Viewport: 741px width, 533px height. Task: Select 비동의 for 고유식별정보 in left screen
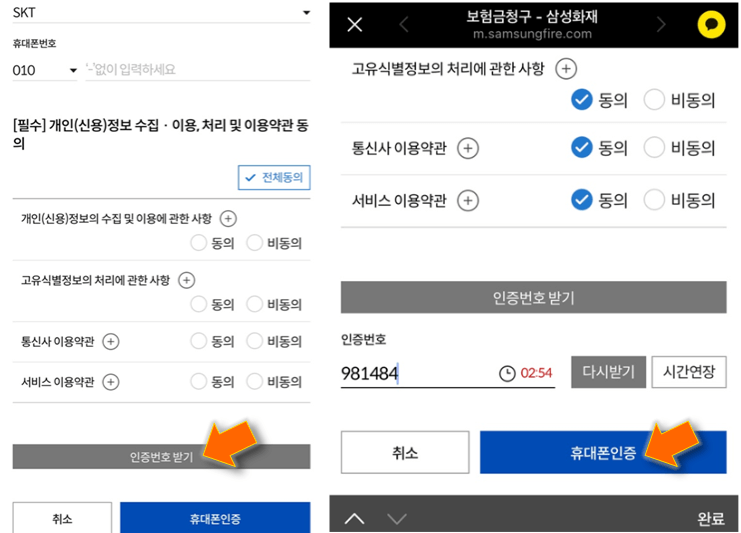[254, 304]
